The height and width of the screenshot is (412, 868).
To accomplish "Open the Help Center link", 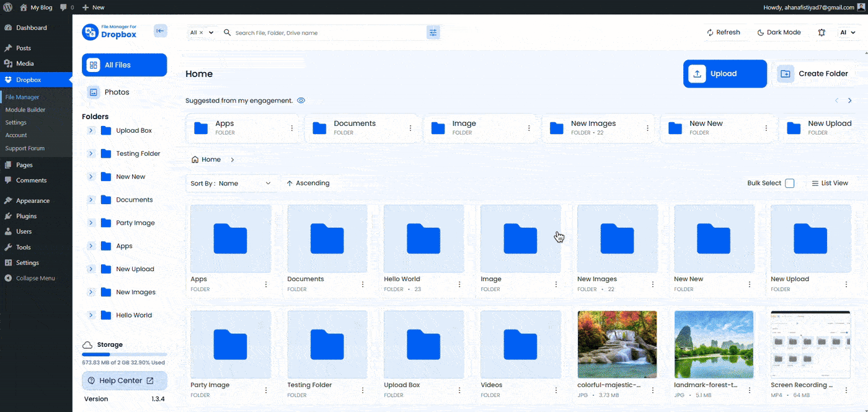I will (124, 380).
